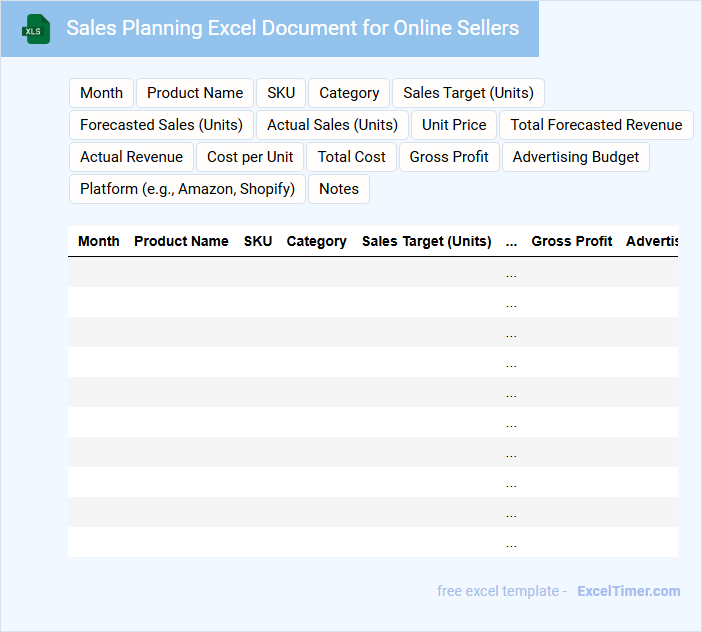The width and height of the screenshot is (702, 632).
Task: Click the Total Forecasted Revenue tag
Action: click(596, 125)
